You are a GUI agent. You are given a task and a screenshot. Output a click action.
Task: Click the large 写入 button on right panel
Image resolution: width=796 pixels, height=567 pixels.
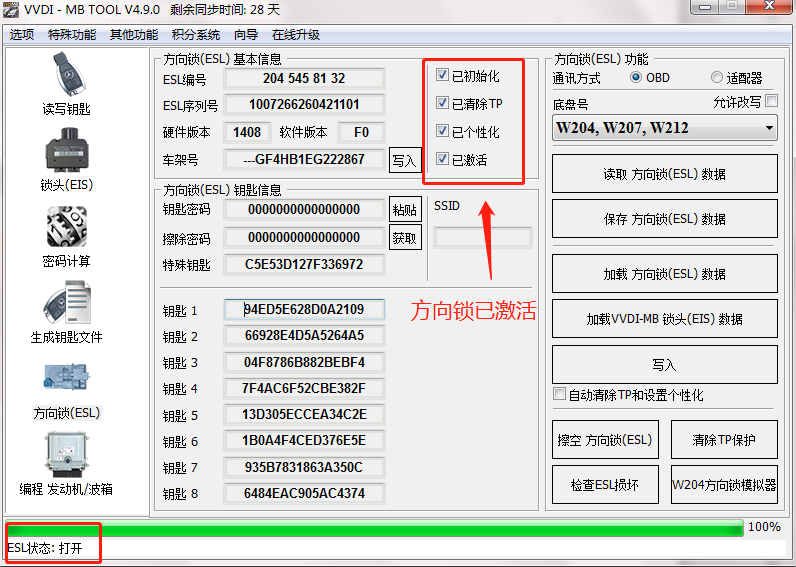click(x=665, y=364)
